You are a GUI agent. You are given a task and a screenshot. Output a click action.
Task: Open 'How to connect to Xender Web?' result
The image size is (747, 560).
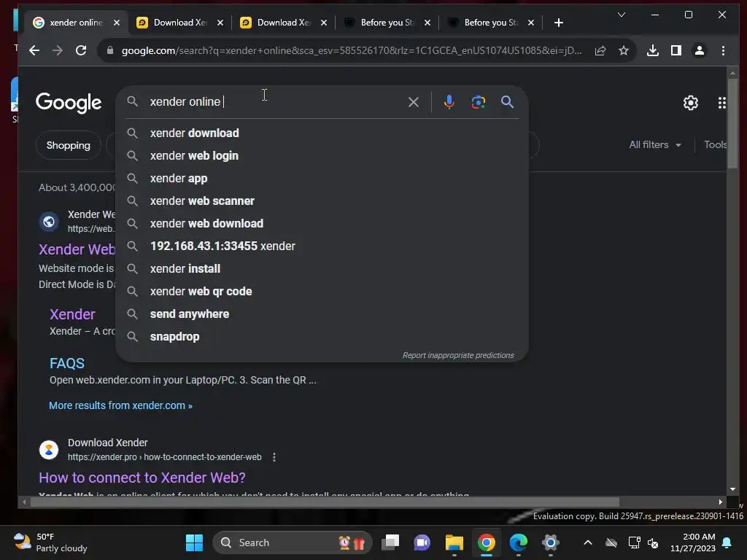(x=142, y=478)
